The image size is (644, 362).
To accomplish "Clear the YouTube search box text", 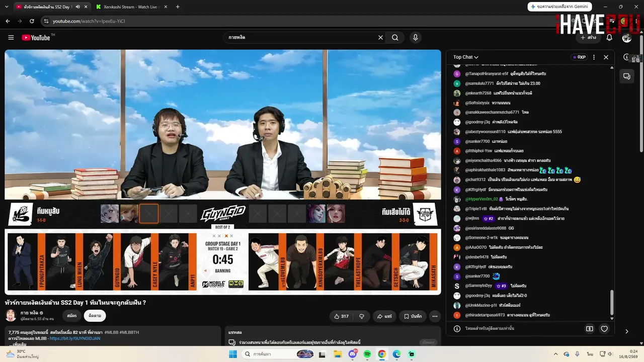I will click(380, 38).
